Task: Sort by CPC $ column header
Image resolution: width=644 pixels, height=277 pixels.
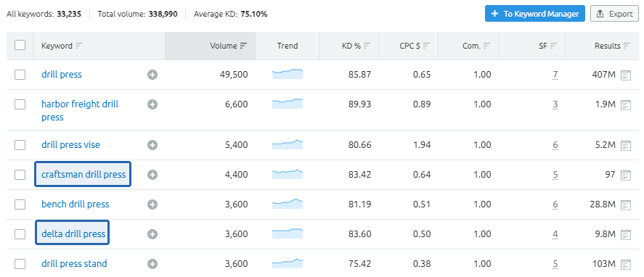Action: coord(415,46)
